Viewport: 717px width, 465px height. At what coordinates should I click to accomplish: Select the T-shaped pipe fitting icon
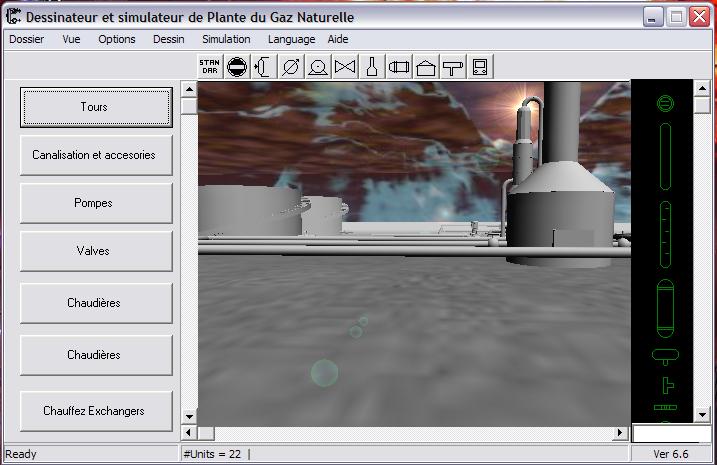click(x=453, y=67)
